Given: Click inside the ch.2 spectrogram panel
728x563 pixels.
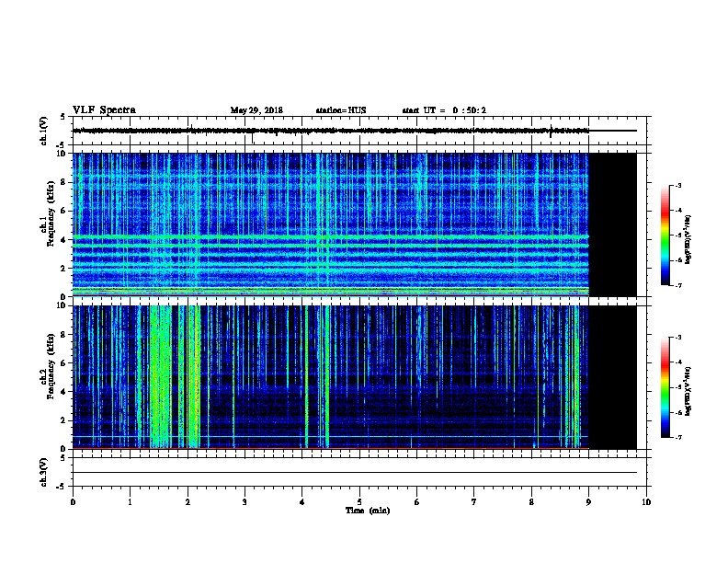Looking at the screenshot, I should click(331, 377).
